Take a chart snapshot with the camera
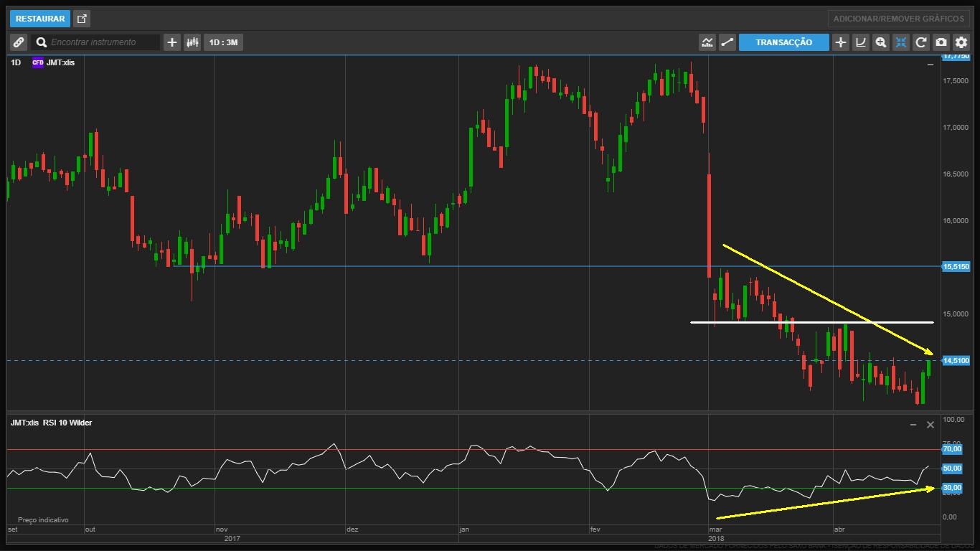 pyautogui.click(x=941, y=42)
